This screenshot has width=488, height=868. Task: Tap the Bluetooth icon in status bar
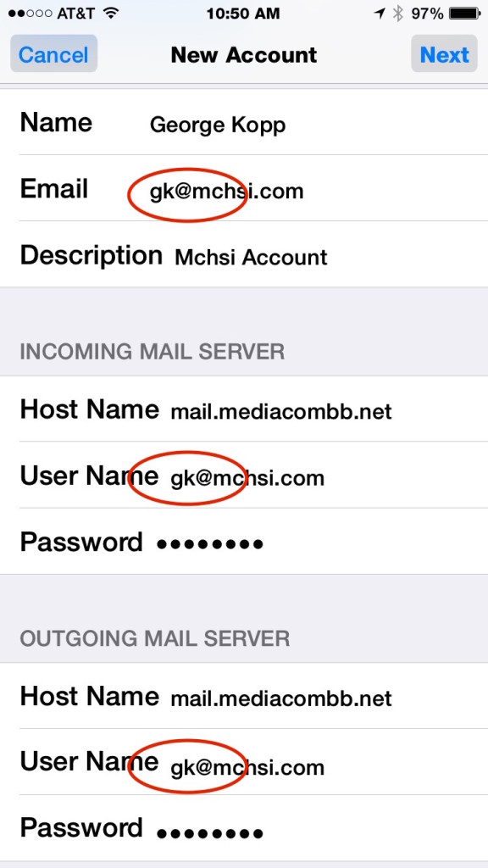(397, 14)
